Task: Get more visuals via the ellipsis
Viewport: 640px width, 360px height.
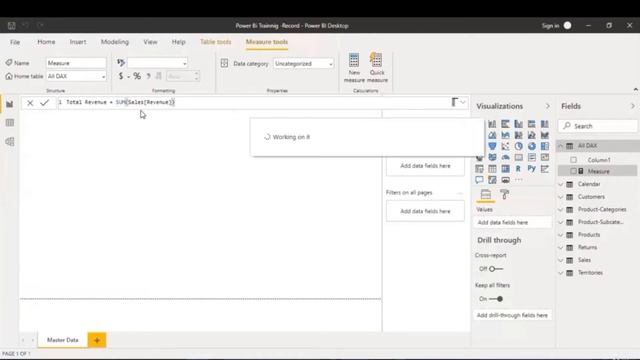Action: coord(518,180)
